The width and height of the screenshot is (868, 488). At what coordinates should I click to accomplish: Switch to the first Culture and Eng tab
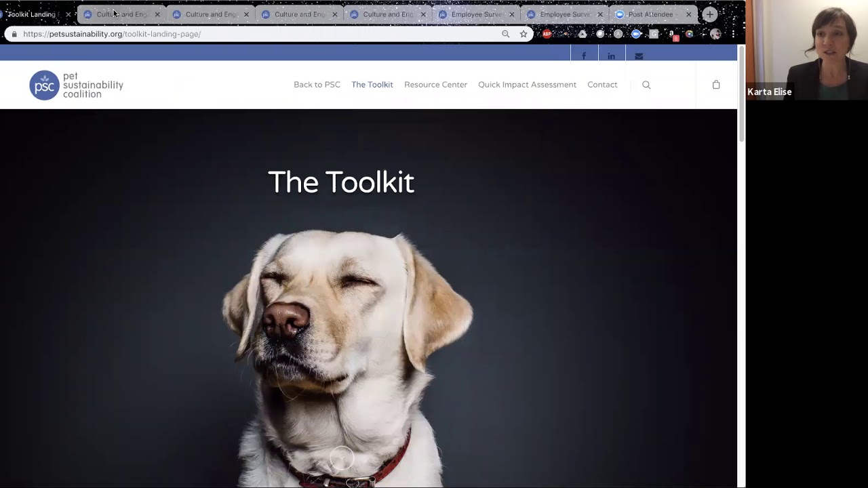coord(122,14)
